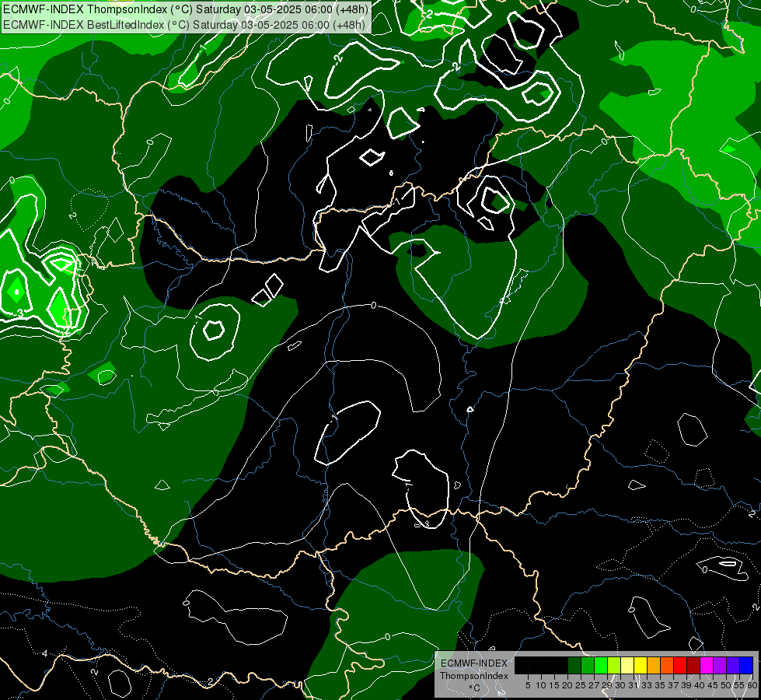Viewport: 761px width, 700px height.
Task: Click the legend's 'ECMWF-INDEX' label
Action: (x=474, y=663)
